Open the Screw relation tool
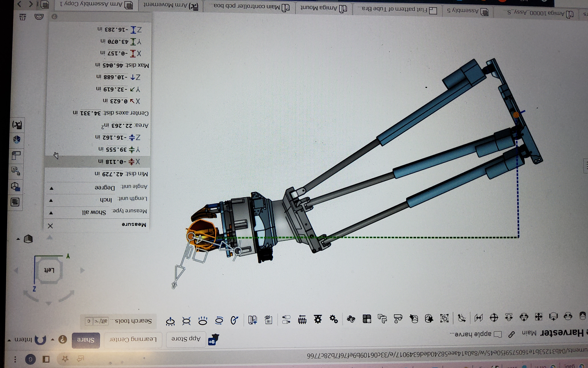The image size is (588, 368). (302, 319)
